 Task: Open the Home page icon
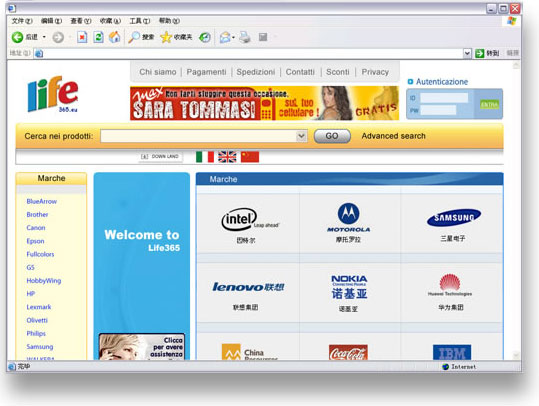(x=115, y=37)
